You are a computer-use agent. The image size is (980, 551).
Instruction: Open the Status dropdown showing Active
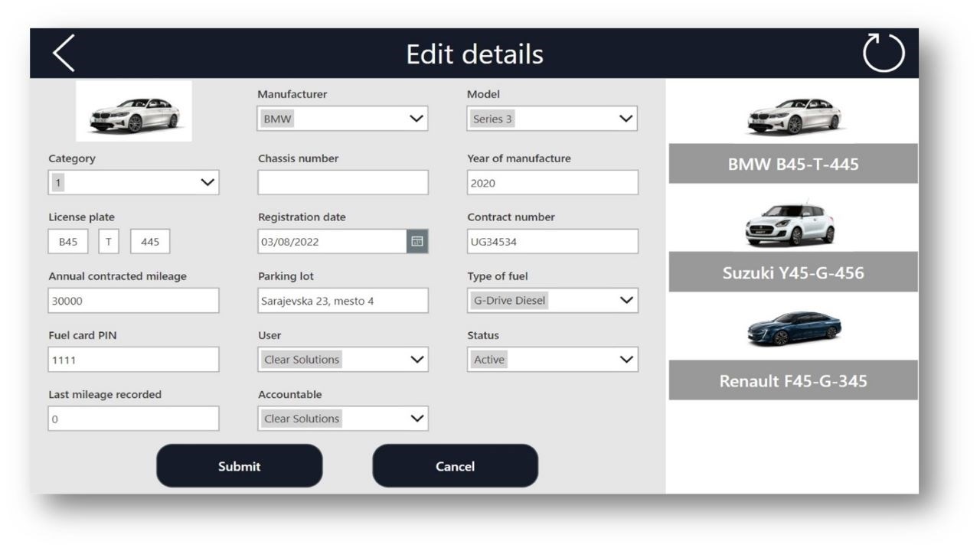click(552, 360)
